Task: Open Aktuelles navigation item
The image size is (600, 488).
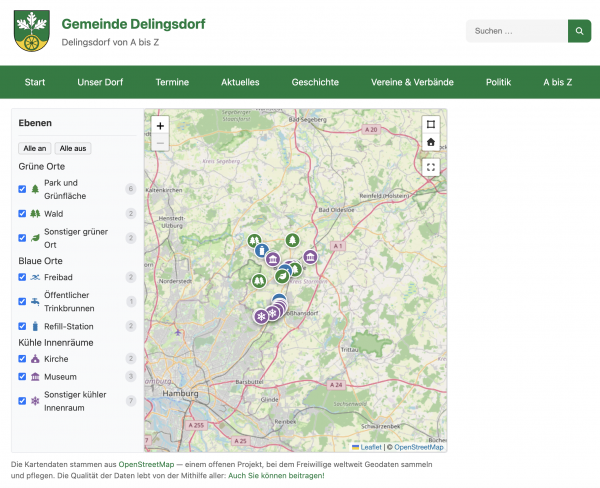Action: click(x=240, y=82)
